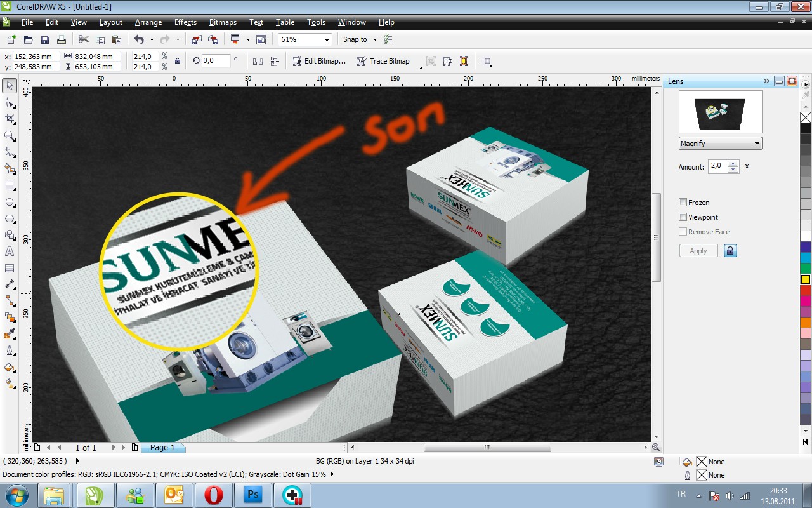Select the Color Eyedropper tool

[10, 334]
